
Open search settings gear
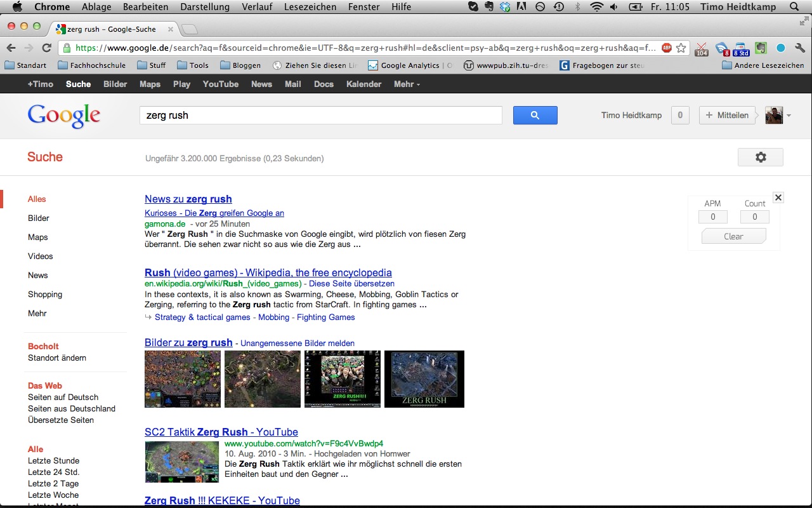(x=761, y=157)
